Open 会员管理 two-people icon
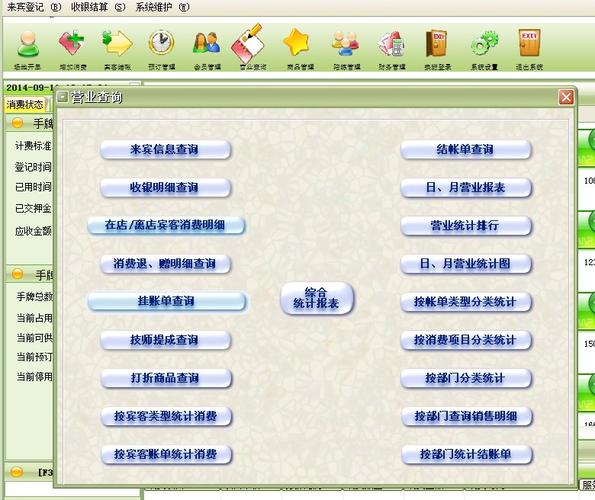This screenshot has width=595, height=500. coord(207,43)
